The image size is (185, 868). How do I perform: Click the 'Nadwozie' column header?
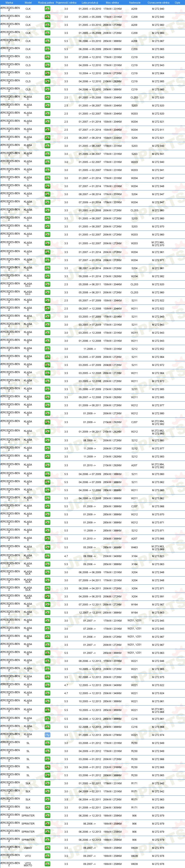pyautogui.click(x=135, y=2)
